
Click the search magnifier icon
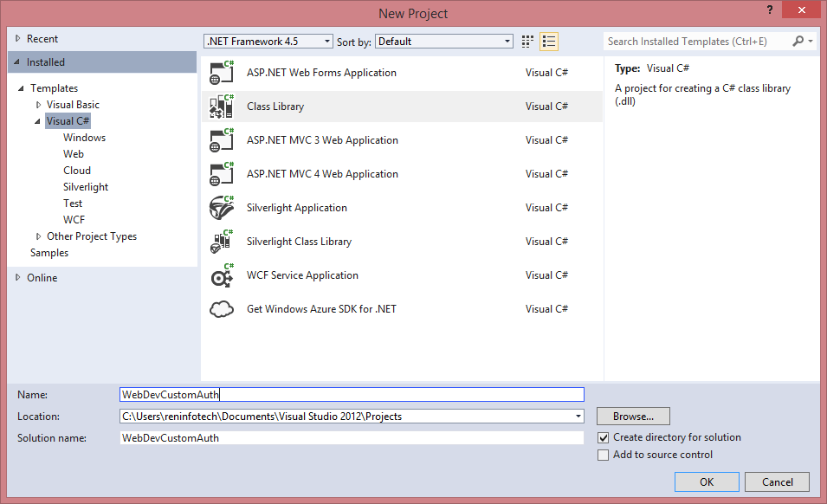(x=798, y=41)
